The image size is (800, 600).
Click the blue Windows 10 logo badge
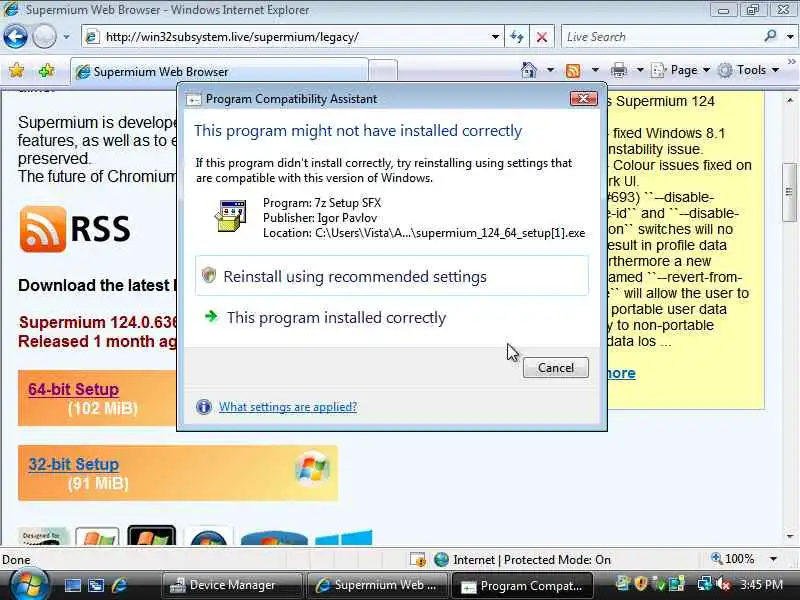(344, 538)
